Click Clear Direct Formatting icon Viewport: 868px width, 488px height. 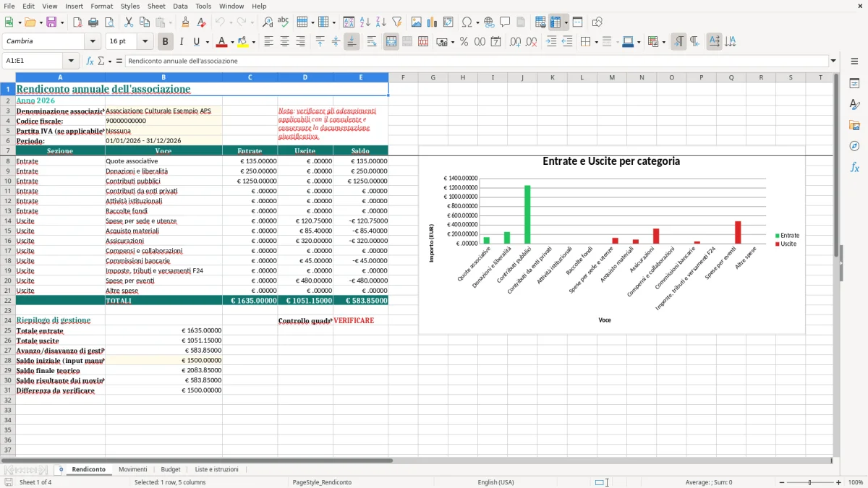pyautogui.click(x=201, y=22)
